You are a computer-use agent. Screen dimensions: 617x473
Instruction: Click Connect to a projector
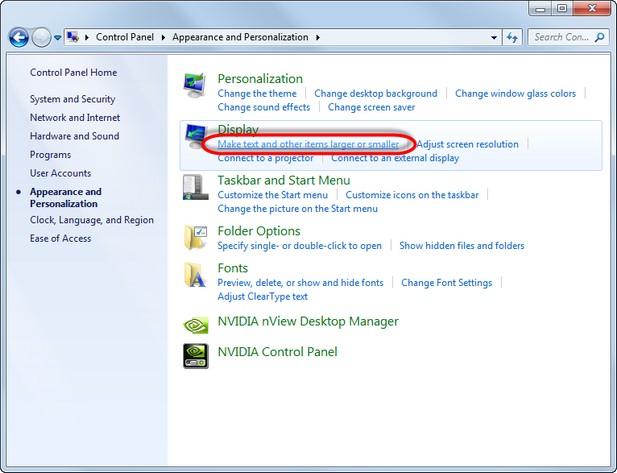266,158
